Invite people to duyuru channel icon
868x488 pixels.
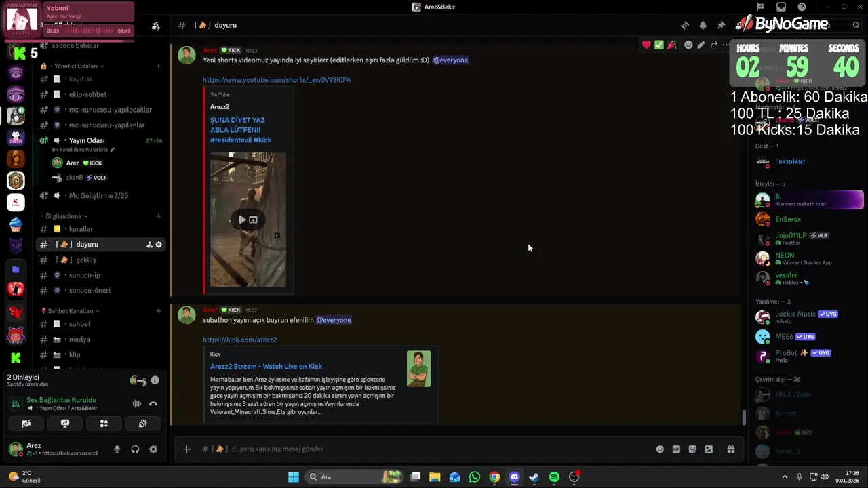click(149, 244)
